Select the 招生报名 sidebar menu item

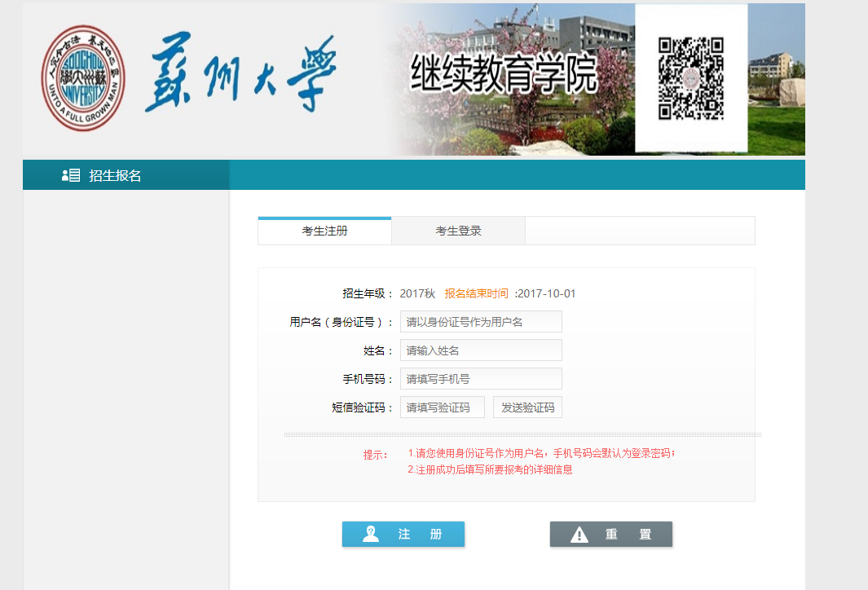pyautogui.click(x=115, y=175)
